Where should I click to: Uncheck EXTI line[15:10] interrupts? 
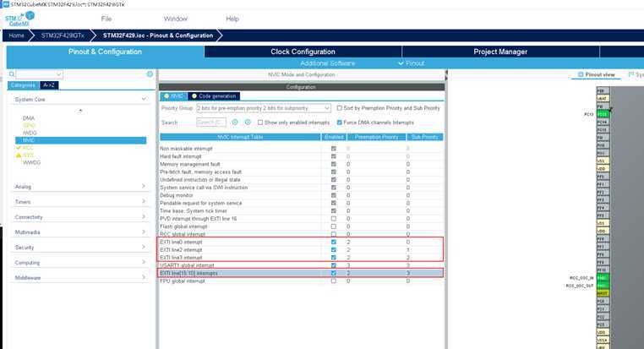point(334,273)
